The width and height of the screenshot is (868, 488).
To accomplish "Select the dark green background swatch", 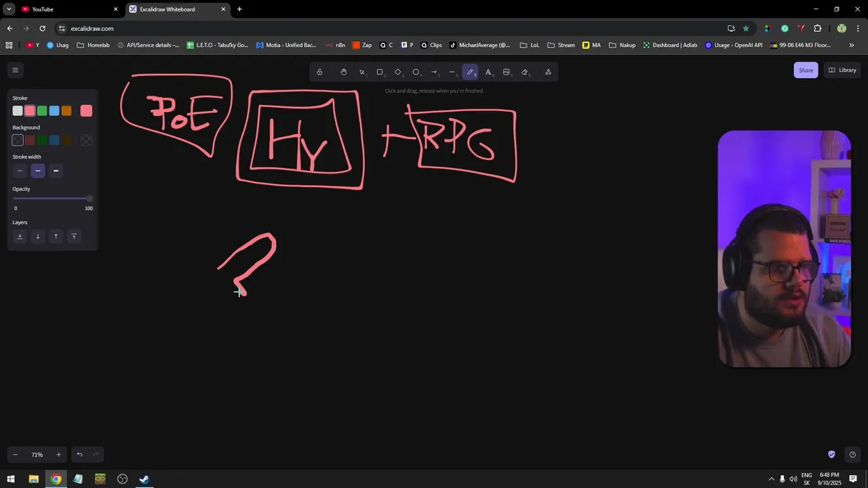I will point(42,140).
